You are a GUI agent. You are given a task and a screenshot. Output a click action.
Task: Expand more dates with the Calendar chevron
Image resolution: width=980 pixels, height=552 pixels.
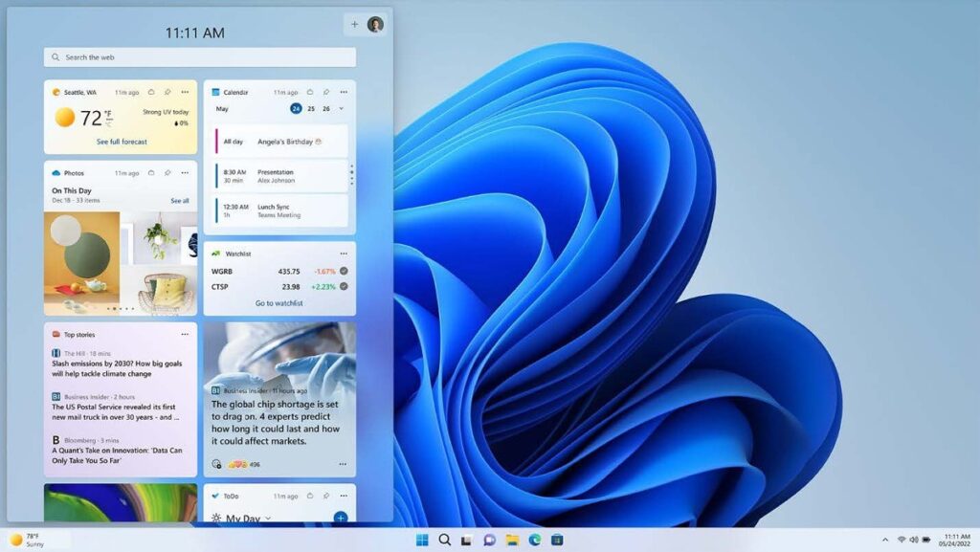point(340,107)
